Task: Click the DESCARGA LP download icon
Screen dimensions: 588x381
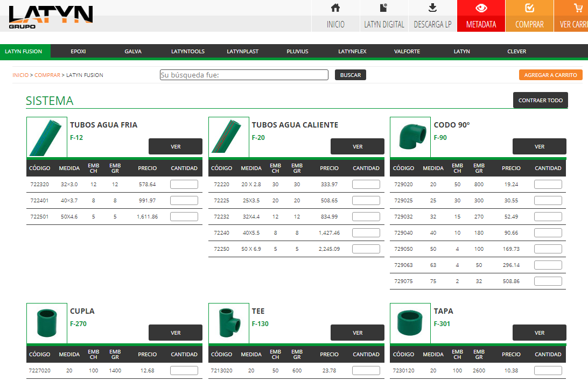Action: click(432, 8)
